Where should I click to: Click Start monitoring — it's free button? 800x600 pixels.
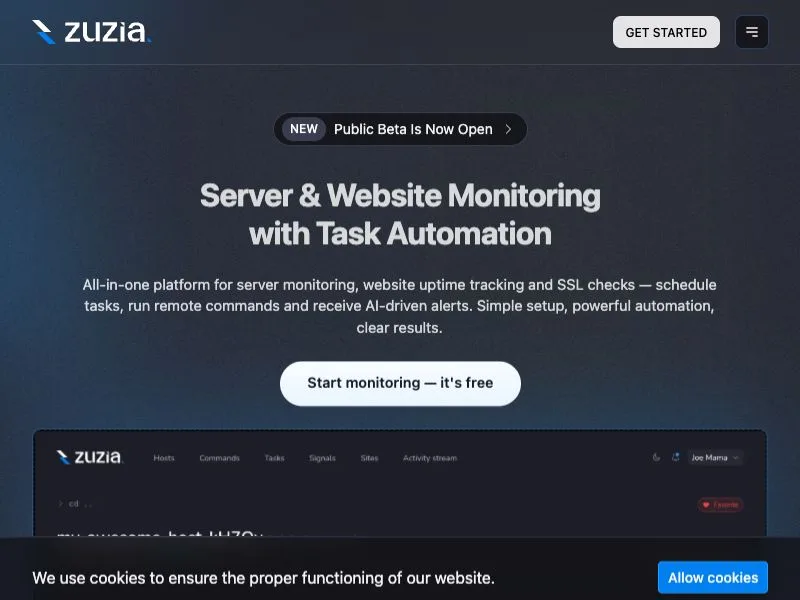400,383
